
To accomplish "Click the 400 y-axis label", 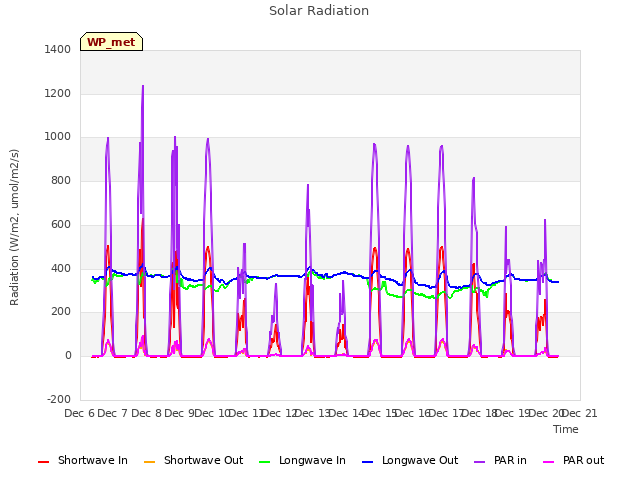I will coord(61,269).
